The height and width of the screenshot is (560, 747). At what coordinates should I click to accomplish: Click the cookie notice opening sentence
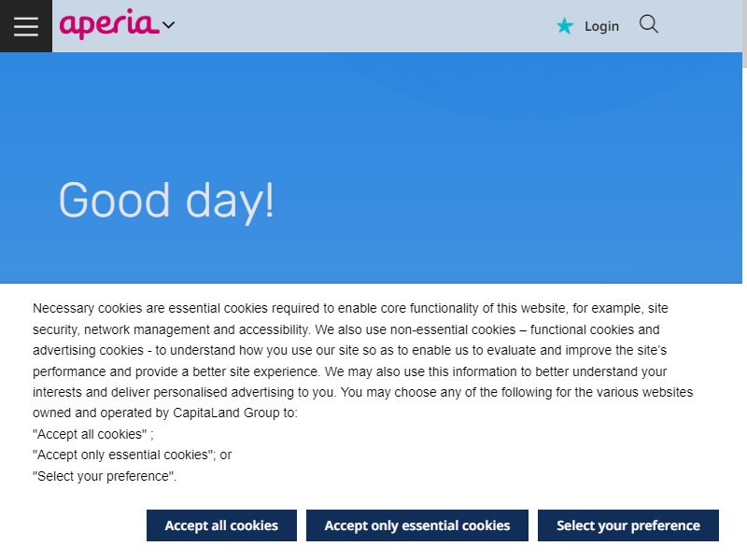tap(350, 318)
